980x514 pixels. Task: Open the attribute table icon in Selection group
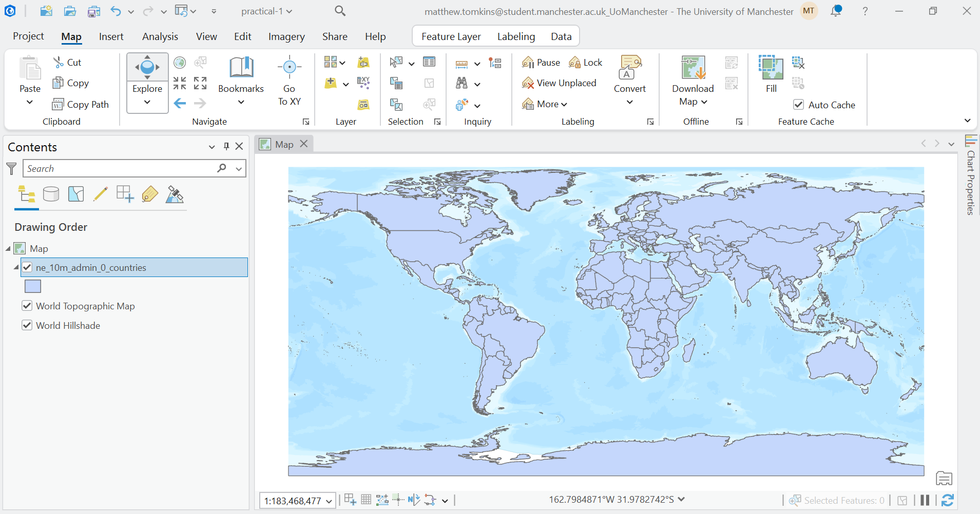[429, 62]
